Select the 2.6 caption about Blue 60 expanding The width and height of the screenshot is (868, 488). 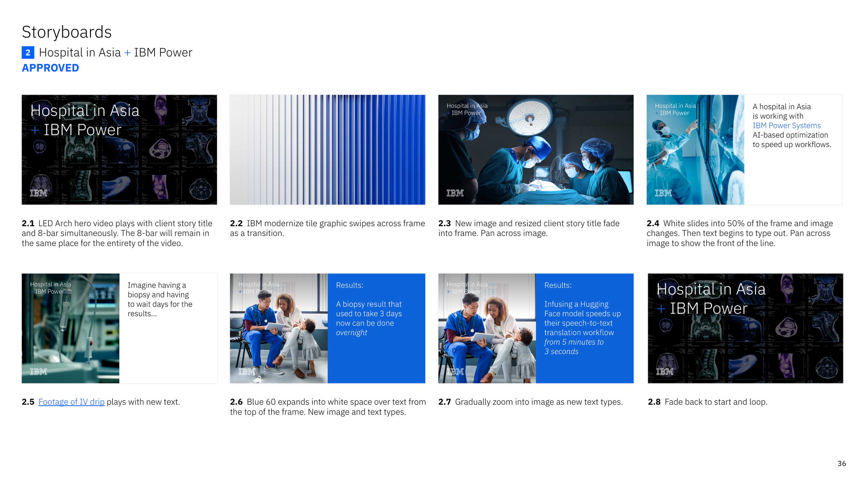point(328,407)
